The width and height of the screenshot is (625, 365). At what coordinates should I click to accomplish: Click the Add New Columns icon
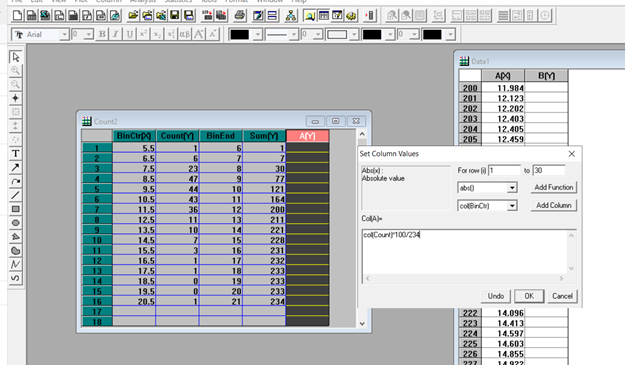(x=370, y=16)
